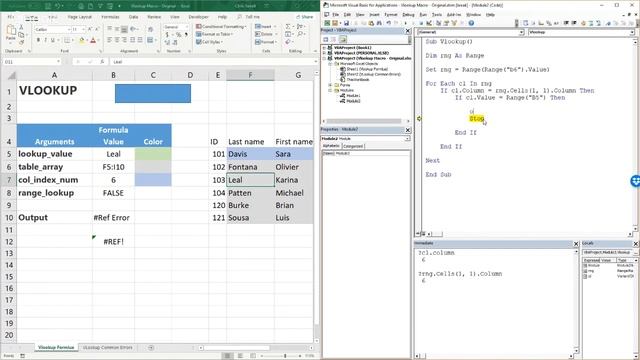Viewport: 640px width, 360px height.
Task: Open the font size dropdown
Action: pyautogui.click(x=83, y=29)
